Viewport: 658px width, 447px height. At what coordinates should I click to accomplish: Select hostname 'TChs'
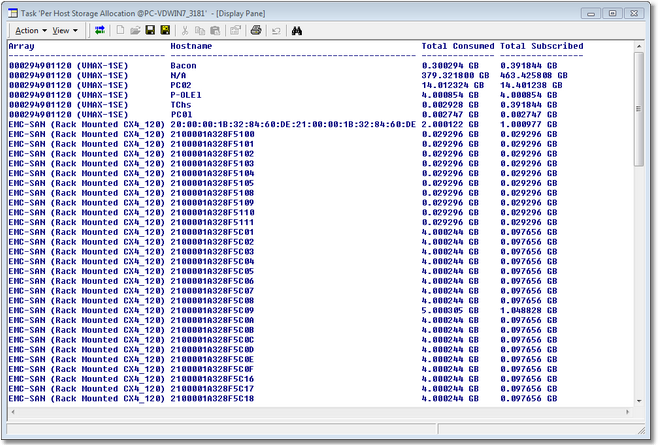point(181,105)
